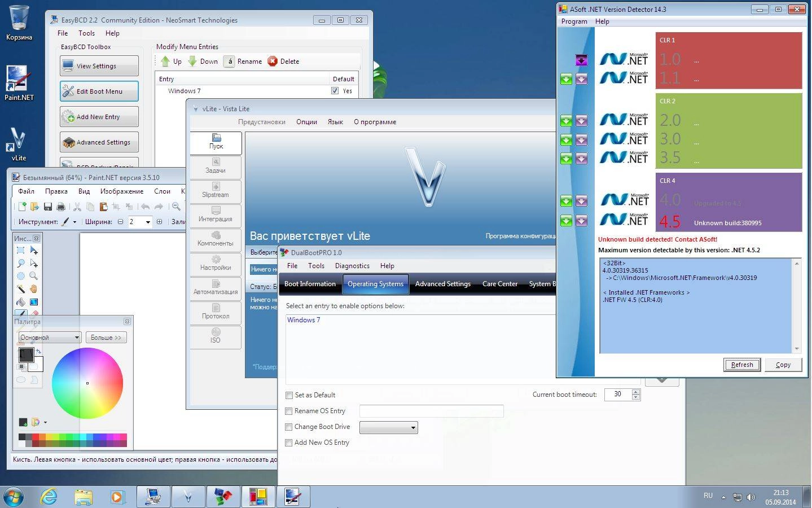Open the Опции menu in vLite
The image size is (812, 508).
[306, 122]
